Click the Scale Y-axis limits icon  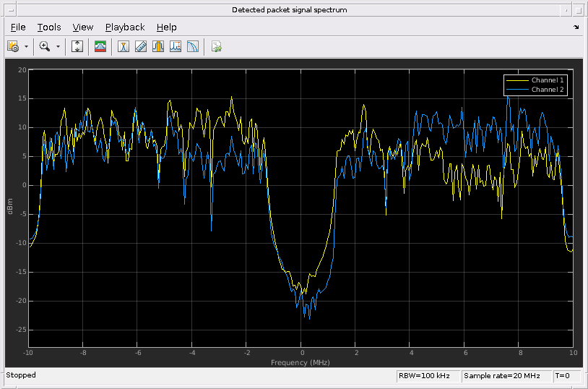coord(77,46)
